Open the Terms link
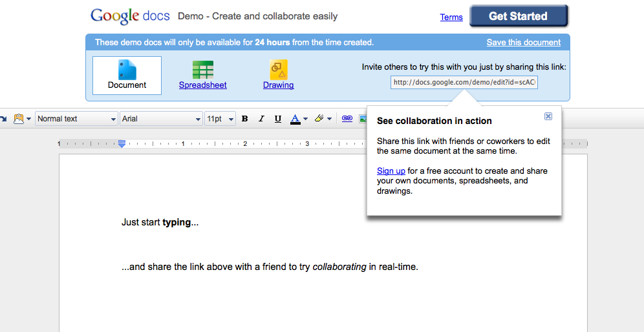Screen dimensions: 644x332 [451, 17]
